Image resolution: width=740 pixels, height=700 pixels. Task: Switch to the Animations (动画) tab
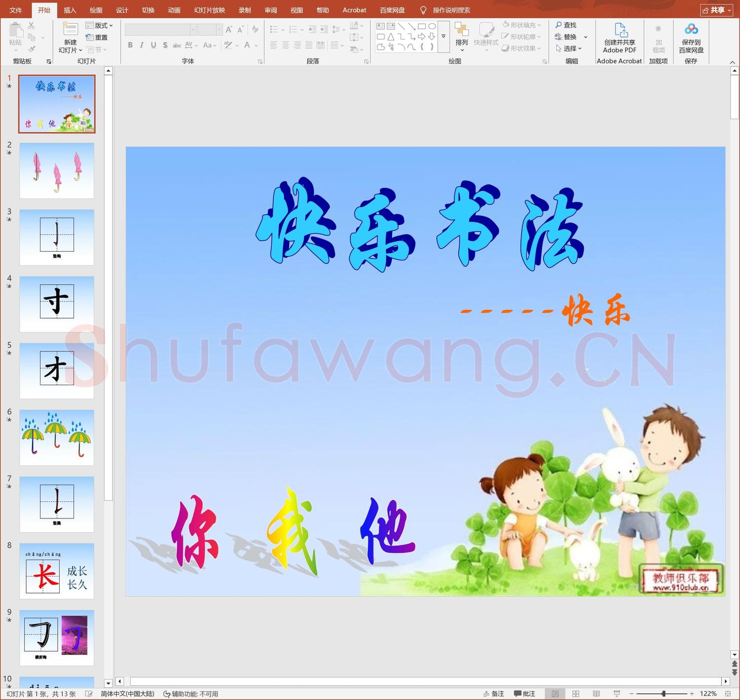click(x=174, y=10)
